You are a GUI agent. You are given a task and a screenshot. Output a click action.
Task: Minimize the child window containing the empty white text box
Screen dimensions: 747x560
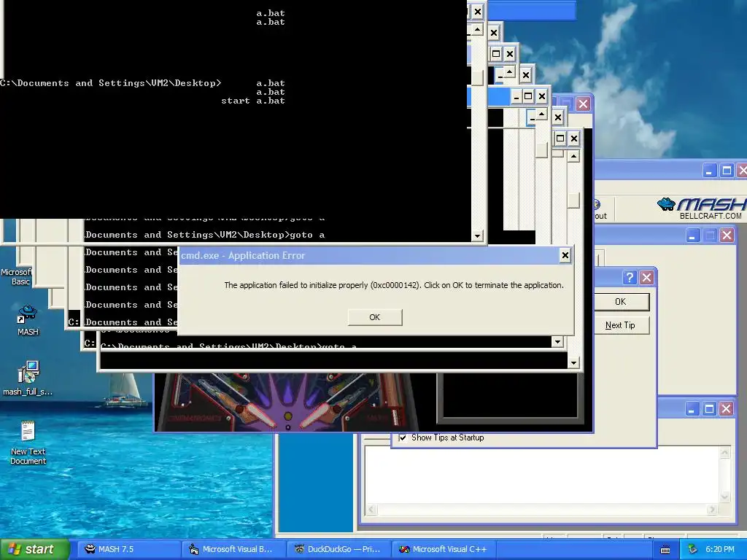pos(692,408)
